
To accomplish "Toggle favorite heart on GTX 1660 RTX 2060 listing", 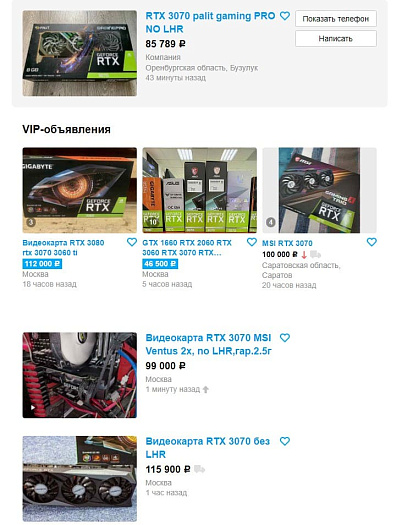I will point(252,242).
